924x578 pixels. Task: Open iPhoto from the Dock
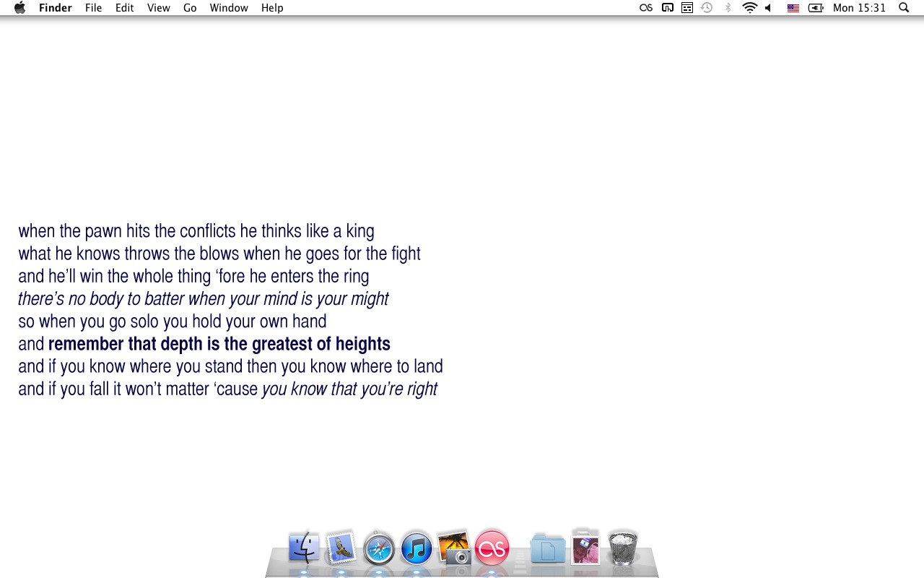455,548
